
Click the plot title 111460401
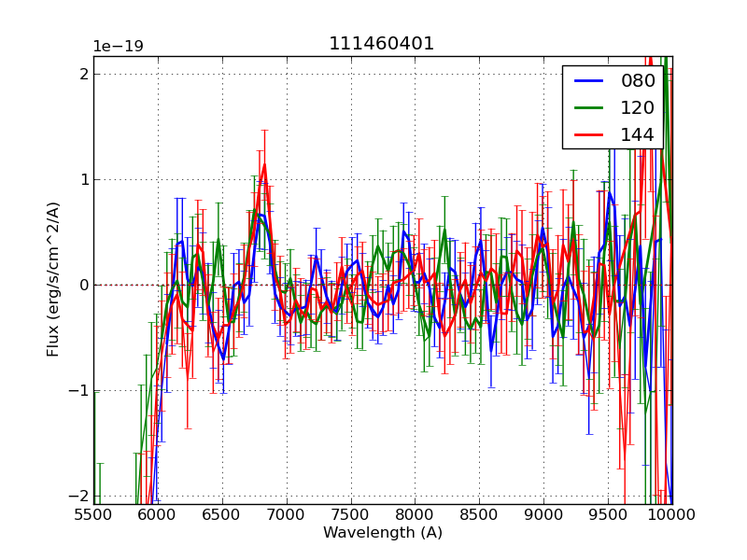[381, 44]
